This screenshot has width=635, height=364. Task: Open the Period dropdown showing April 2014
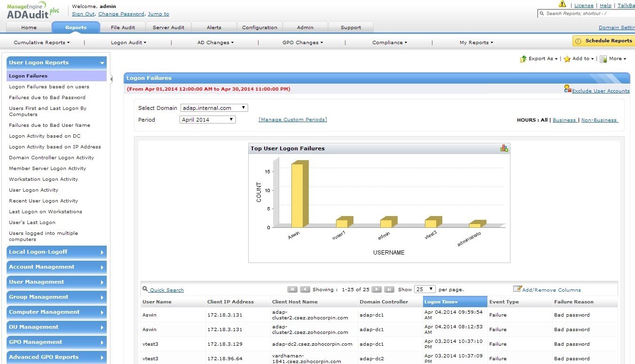(x=207, y=120)
